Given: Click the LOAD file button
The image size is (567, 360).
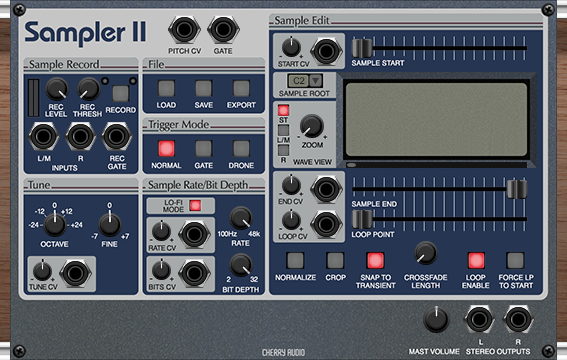Looking at the screenshot, I should pyautogui.click(x=166, y=88).
